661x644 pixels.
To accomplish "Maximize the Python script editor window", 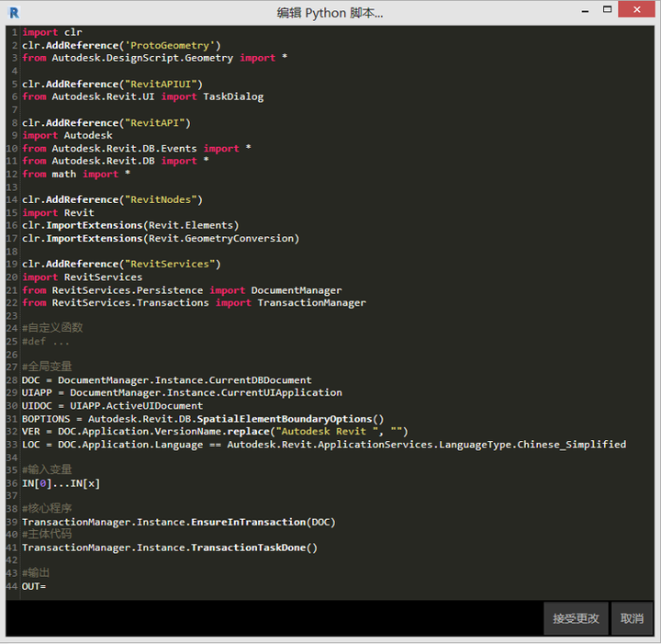I will pyautogui.click(x=607, y=10).
